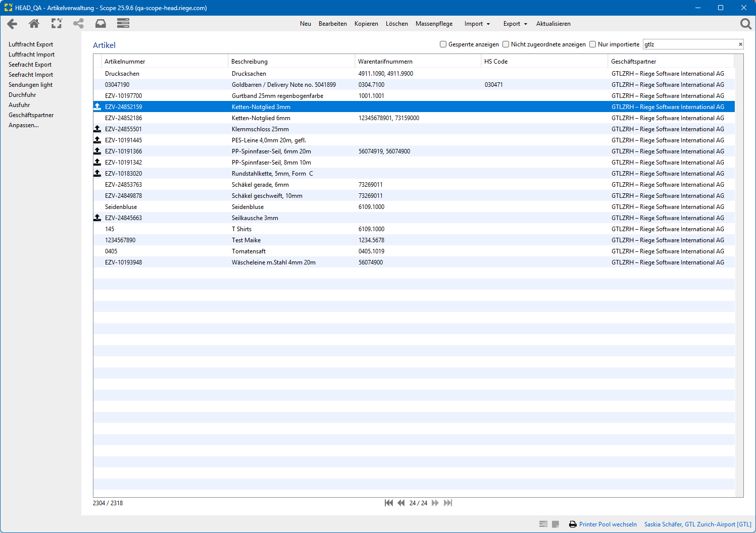
Task: Toggle the fullscreen icon in toolbar
Action: (x=57, y=24)
